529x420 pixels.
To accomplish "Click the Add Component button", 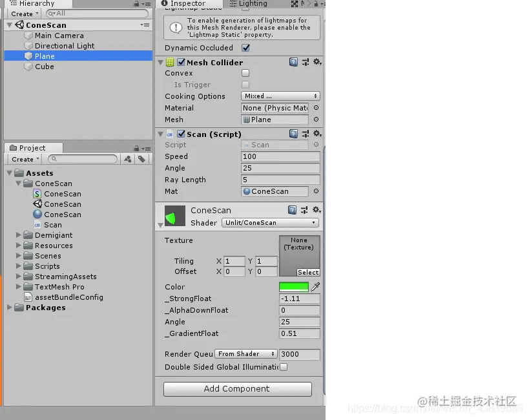I will tap(238, 389).
